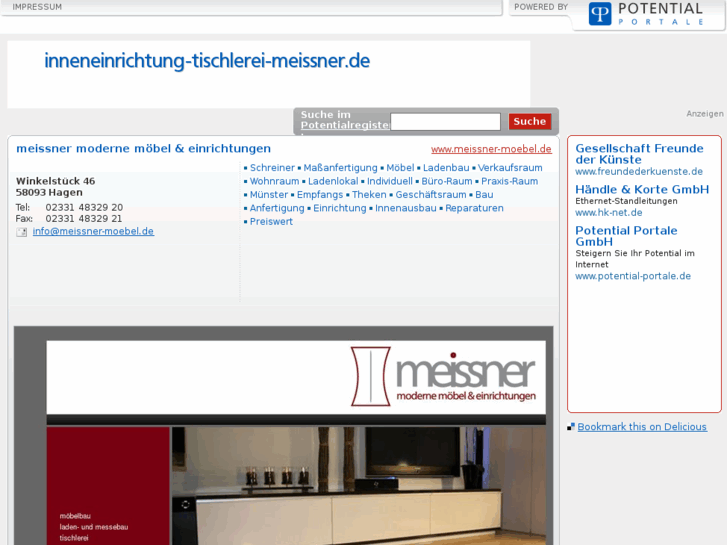Open the Potential Portale logo
727x545 pixels.
(x=646, y=14)
